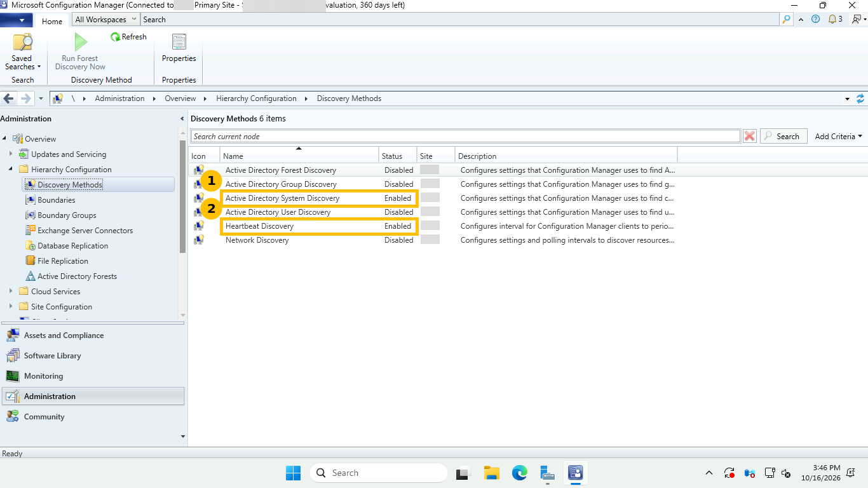The height and width of the screenshot is (488, 868).
Task: Open the blue application menu button
Action: click(17, 20)
